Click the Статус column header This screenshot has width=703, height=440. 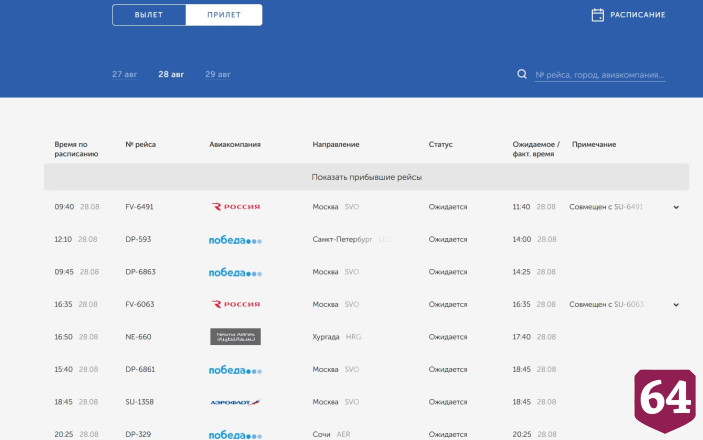pyautogui.click(x=440, y=144)
